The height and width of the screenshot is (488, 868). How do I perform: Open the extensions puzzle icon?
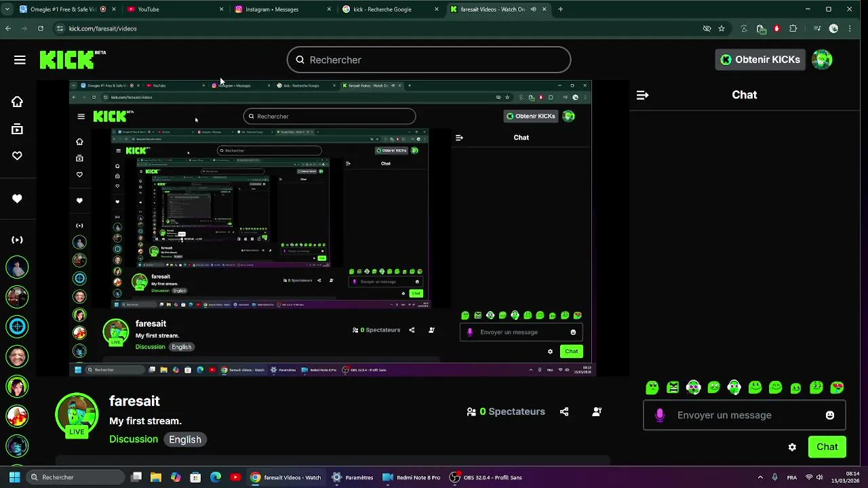pos(793,28)
